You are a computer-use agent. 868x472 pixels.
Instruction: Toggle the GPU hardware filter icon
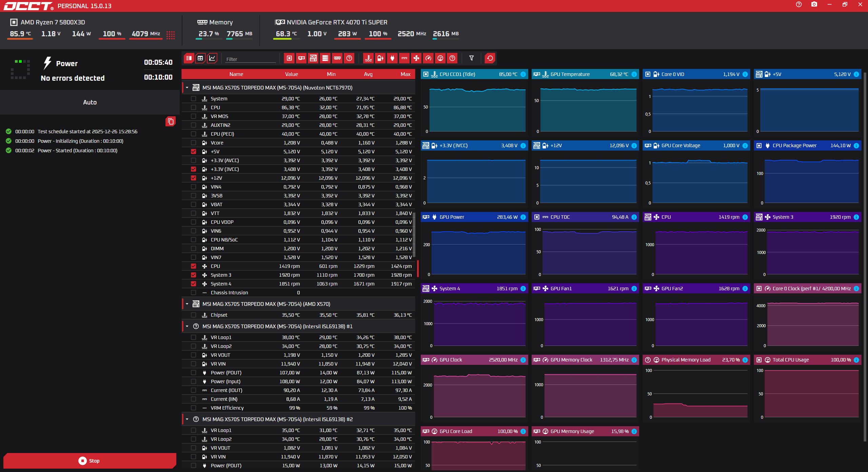(301, 58)
